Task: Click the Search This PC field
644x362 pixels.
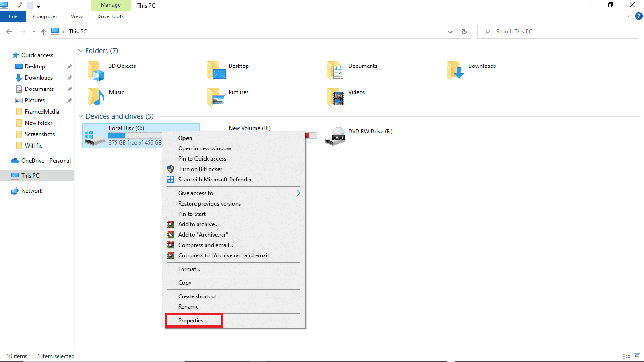Action: tap(558, 32)
